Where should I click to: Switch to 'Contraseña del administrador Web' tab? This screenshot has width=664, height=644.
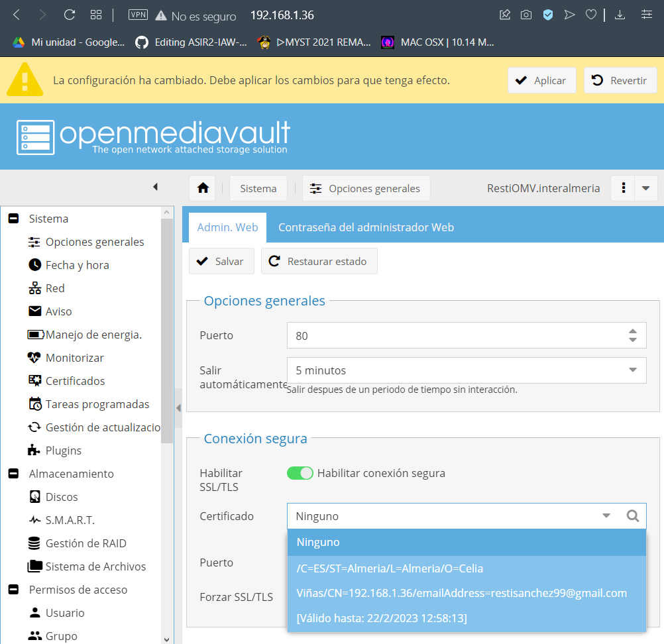[366, 228]
